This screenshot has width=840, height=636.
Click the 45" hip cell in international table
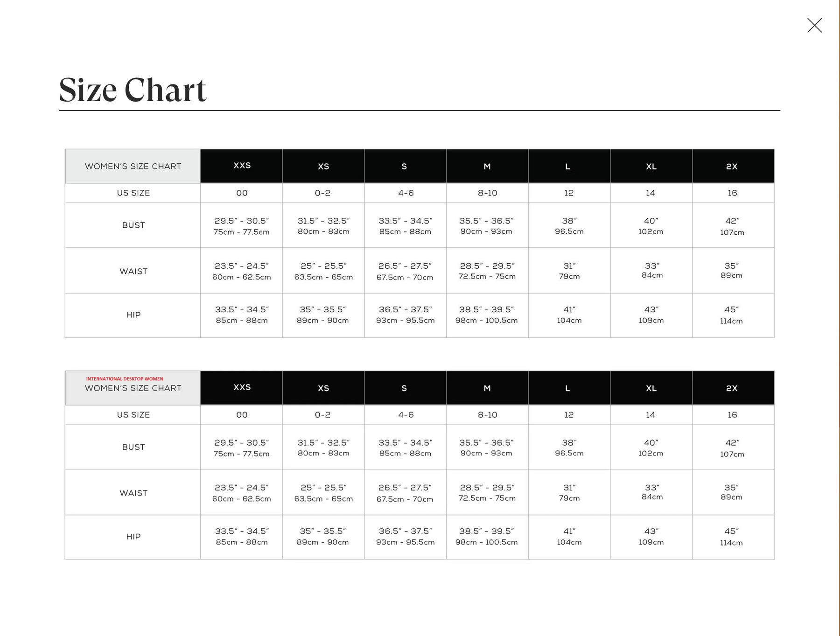click(x=731, y=537)
